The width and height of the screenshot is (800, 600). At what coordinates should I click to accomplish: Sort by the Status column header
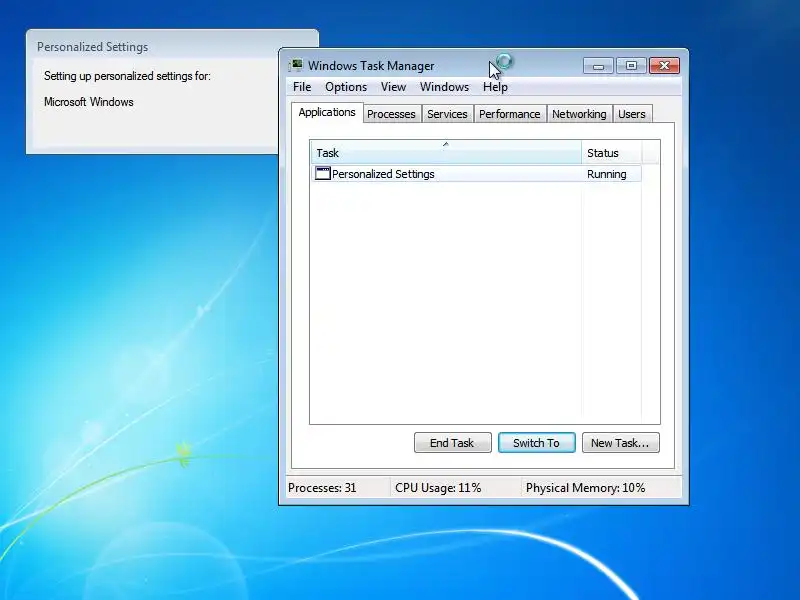point(611,153)
